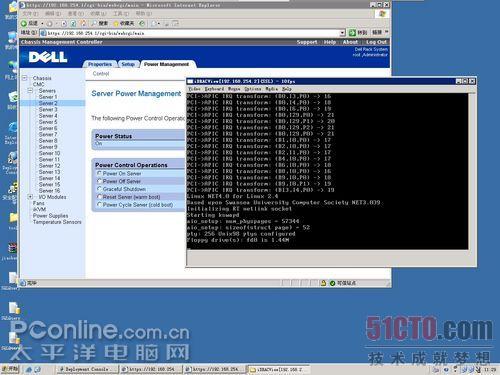Click the Support link in CMC header
The height and width of the screenshot is (375, 500).
(x=307, y=42)
